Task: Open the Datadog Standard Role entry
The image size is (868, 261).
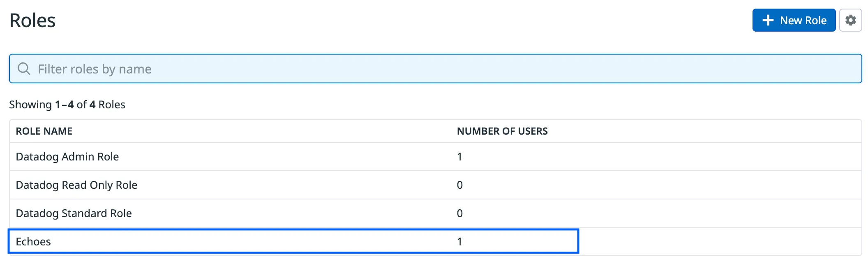Action: 435,213
